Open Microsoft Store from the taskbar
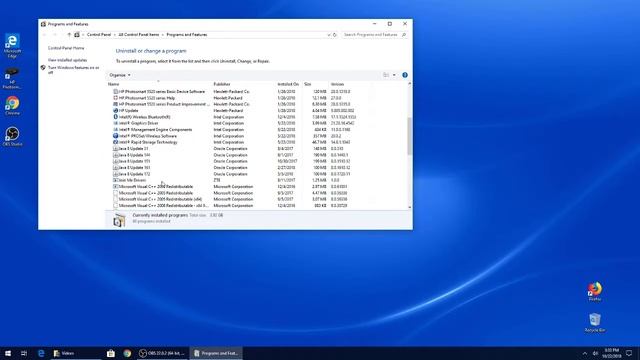The height and width of the screenshot is (360, 640). coord(111,353)
